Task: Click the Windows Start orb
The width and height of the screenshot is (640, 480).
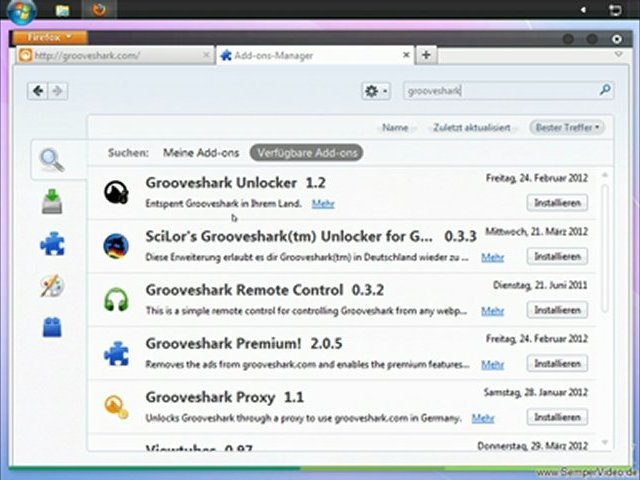Action: [x=21, y=11]
